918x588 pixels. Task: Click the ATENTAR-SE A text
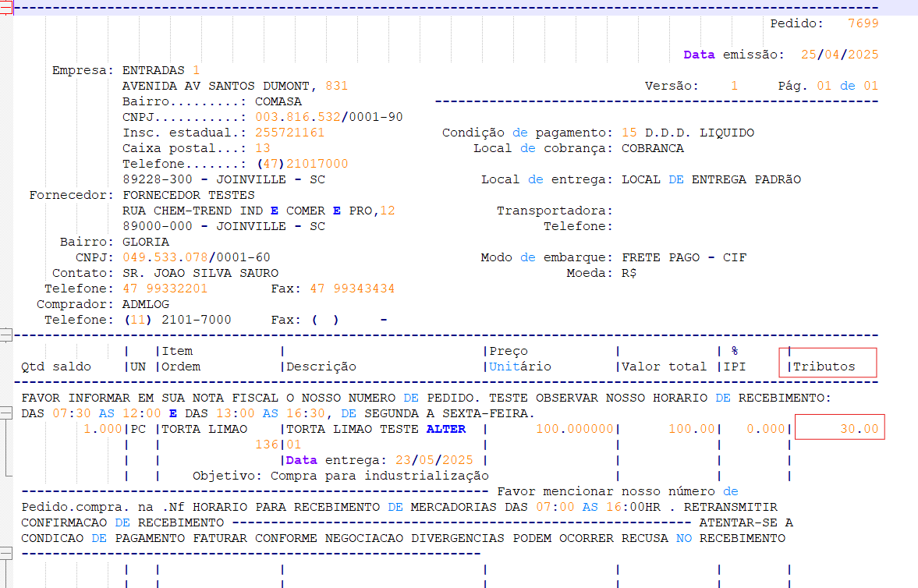tap(746, 523)
